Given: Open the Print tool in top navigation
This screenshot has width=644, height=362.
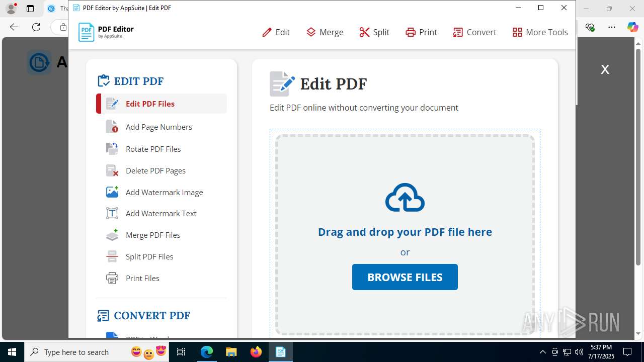Looking at the screenshot, I should (x=421, y=32).
